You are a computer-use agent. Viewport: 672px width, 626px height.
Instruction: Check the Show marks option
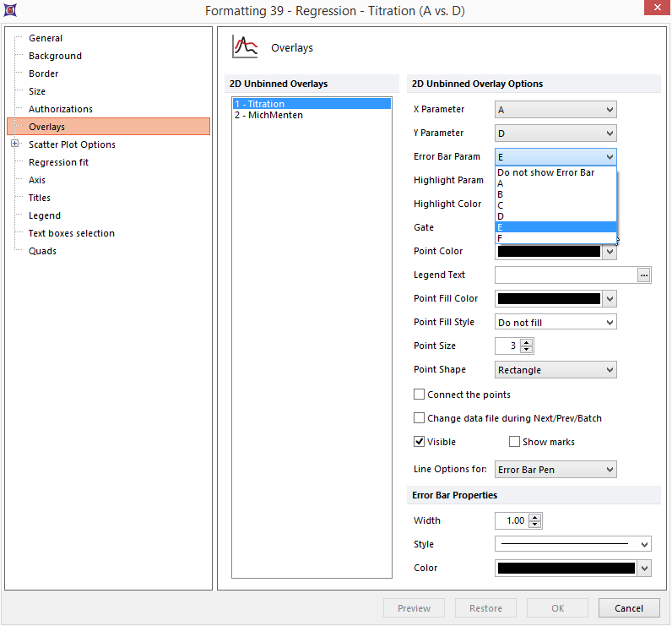(514, 442)
